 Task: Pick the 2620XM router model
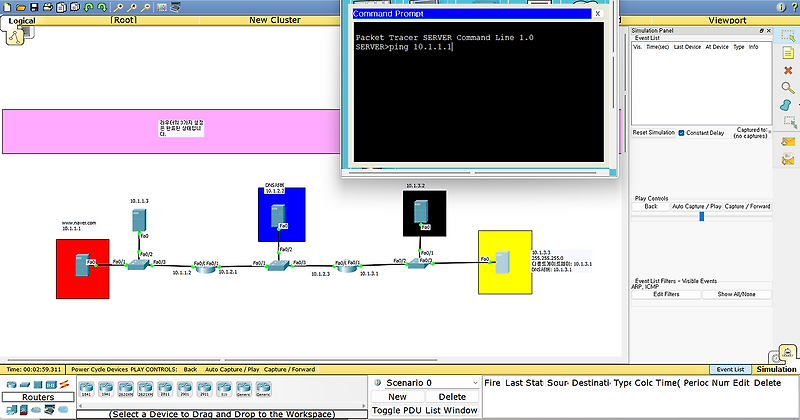coord(126,389)
